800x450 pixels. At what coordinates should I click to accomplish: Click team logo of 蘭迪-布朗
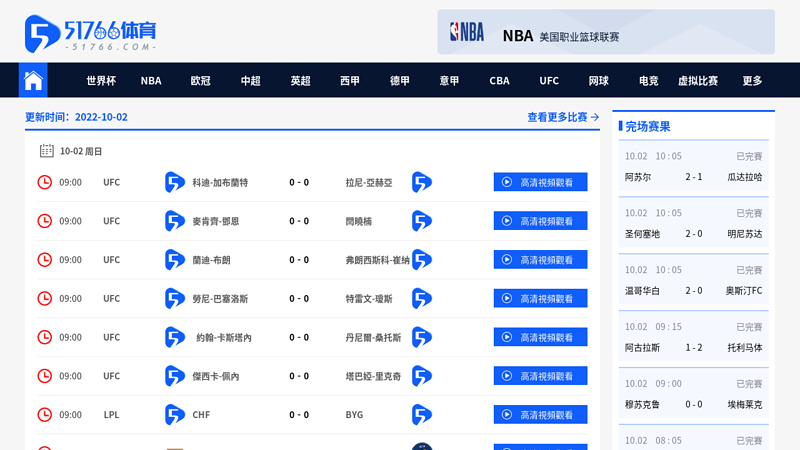click(174, 260)
